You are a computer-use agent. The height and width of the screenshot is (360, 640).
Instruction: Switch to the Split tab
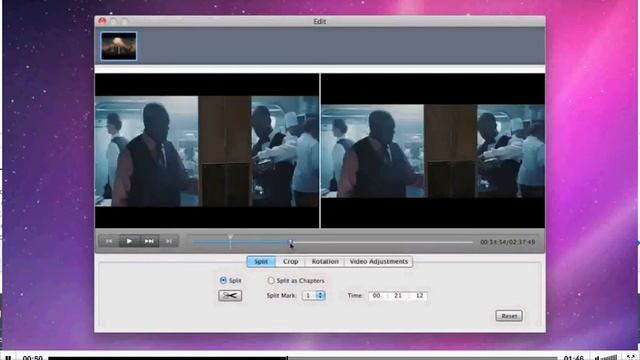pyautogui.click(x=261, y=262)
